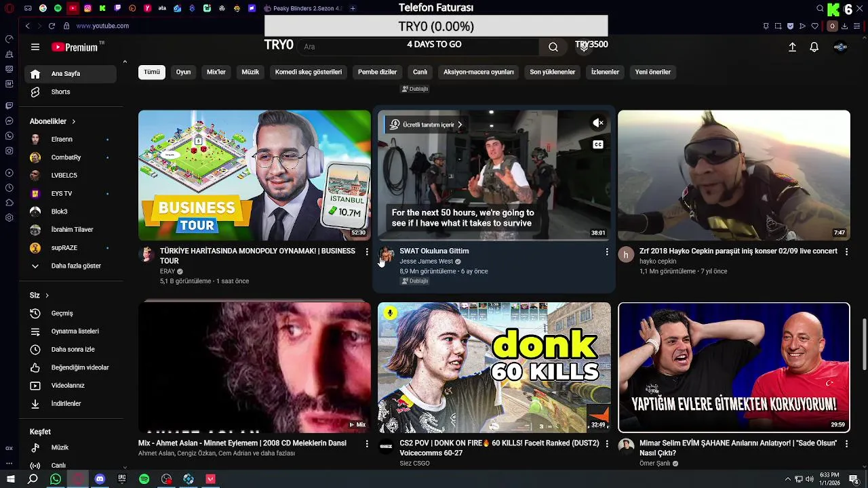Open options for Hayko Cepkin video

point(846,251)
